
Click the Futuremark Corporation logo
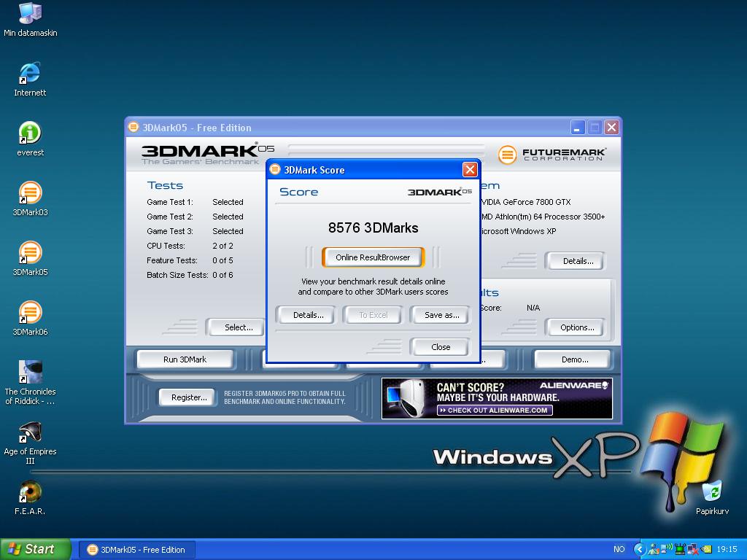(x=552, y=155)
